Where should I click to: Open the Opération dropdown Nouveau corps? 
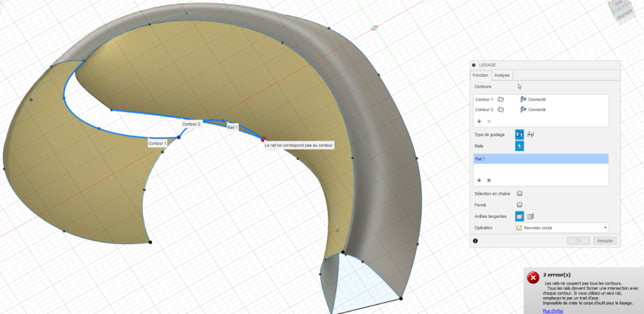pyautogui.click(x=562, y=228)
